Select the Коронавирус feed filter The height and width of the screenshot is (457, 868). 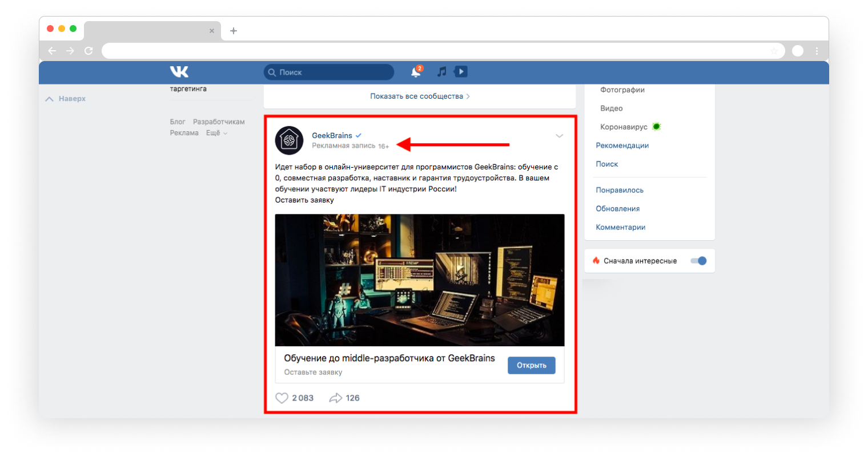(624, 127)
